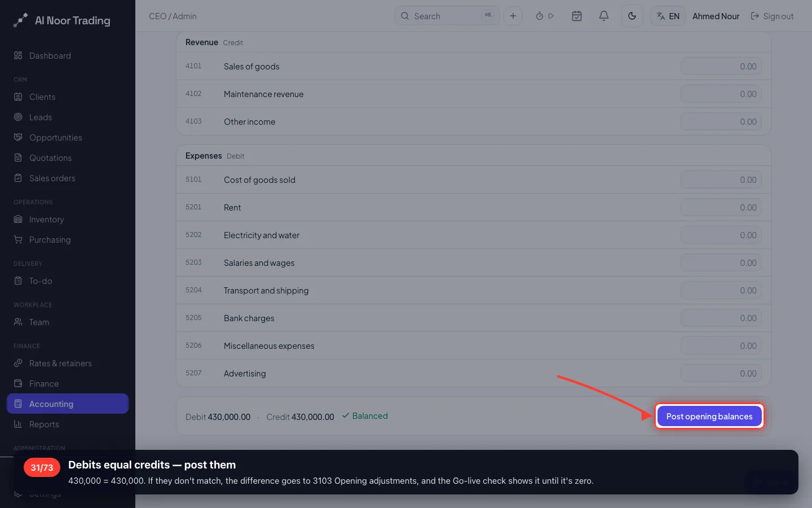This screenshot has height=508, width=812.
Task: Edit Electricity and water amount field
Action: pos(721,235)
